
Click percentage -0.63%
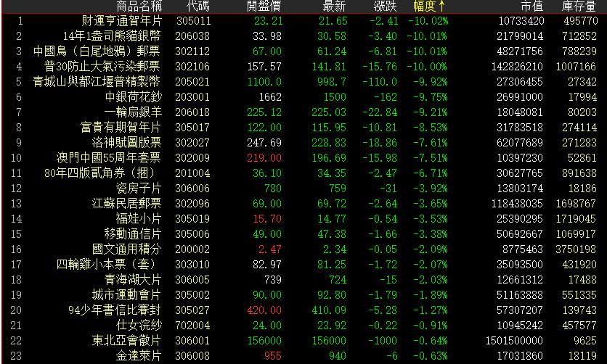430,356
